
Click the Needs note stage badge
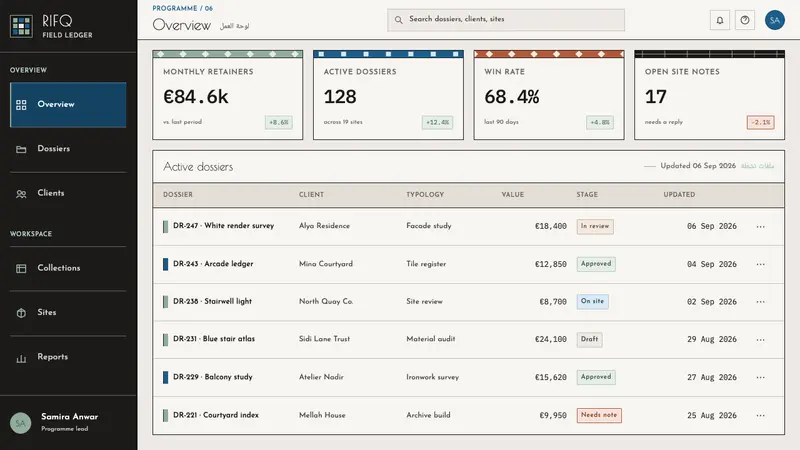point(599,415)
